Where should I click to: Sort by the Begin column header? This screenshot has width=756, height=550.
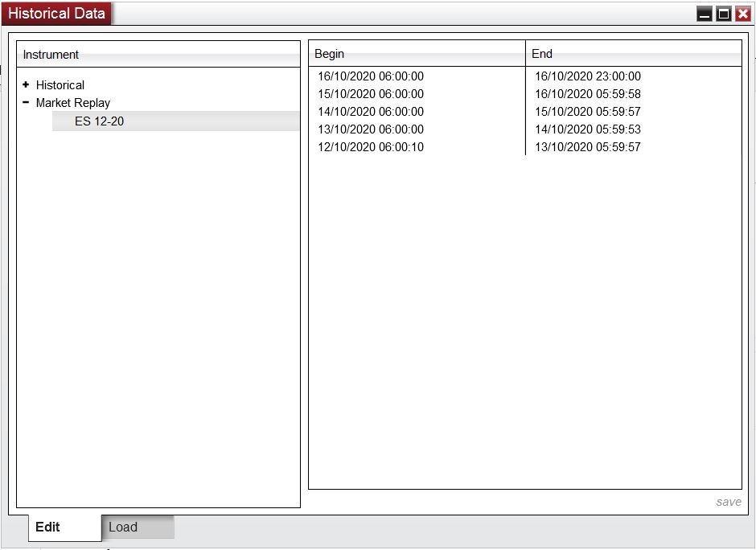point(417,54)
